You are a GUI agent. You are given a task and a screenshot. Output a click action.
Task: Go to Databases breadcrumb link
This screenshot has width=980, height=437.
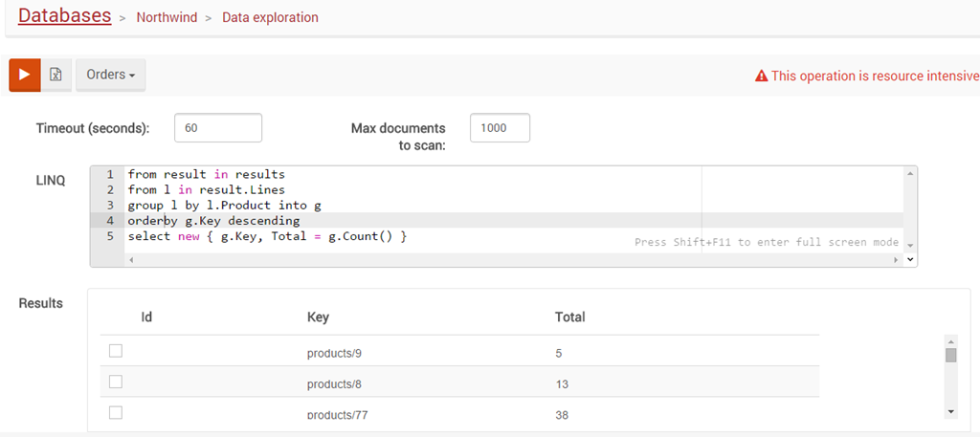coord(64,15)
